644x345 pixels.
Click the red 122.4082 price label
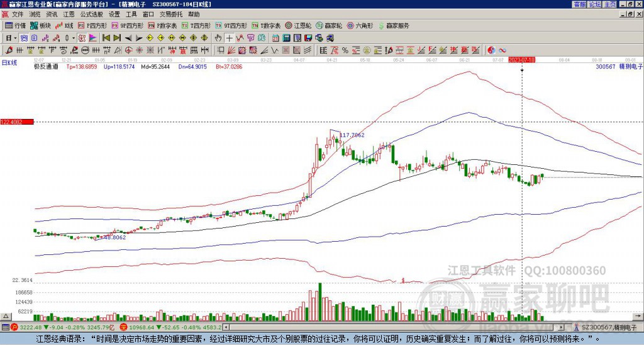(x=17, y=122)
